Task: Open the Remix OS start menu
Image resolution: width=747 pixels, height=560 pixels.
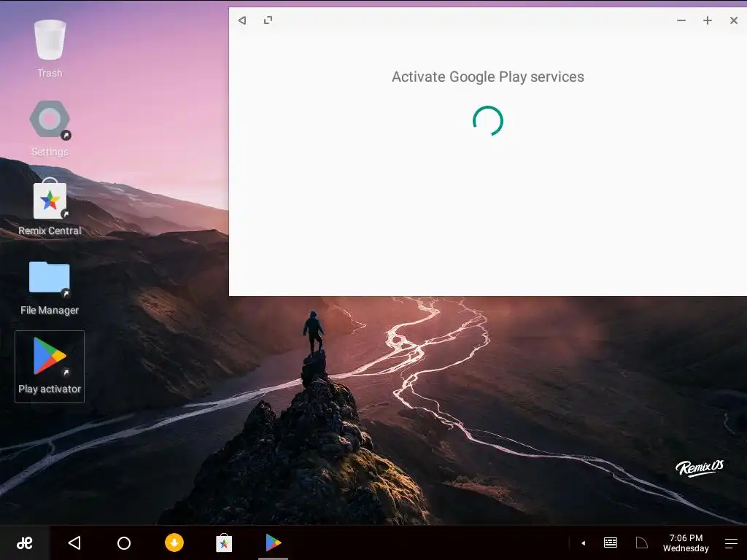Action: point(25,542)
